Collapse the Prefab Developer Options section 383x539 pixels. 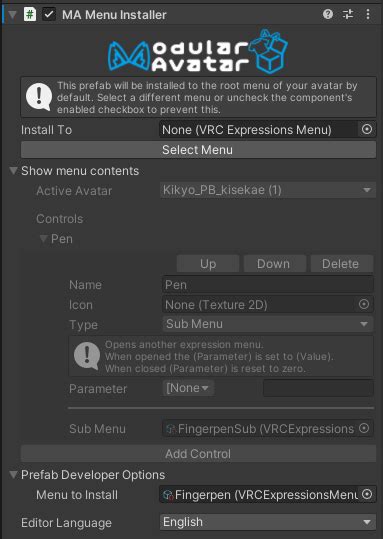pyautogui.click(x=13, y=474)
